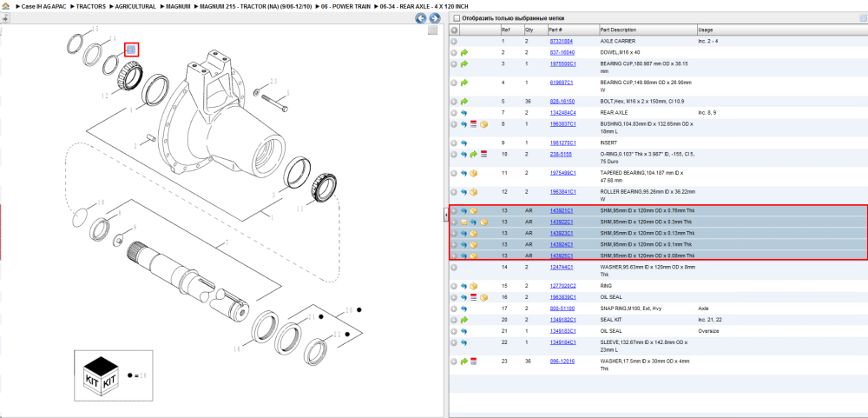Viewport: 868px width, 418px height.
Task: Click red notes icon in BUSHING row
Action: click(474, 124)
